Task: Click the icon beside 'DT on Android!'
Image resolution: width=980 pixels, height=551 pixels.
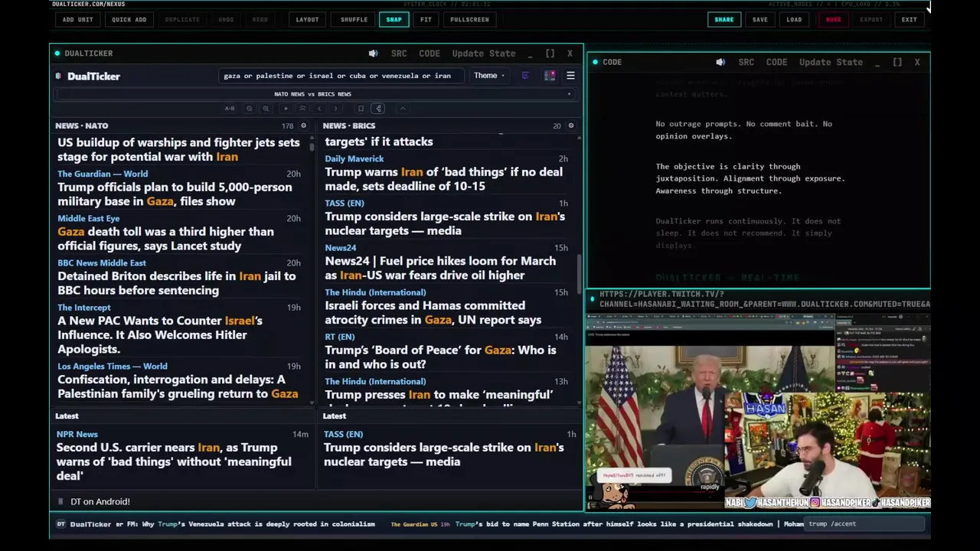Action: click(x=60, y=501)
